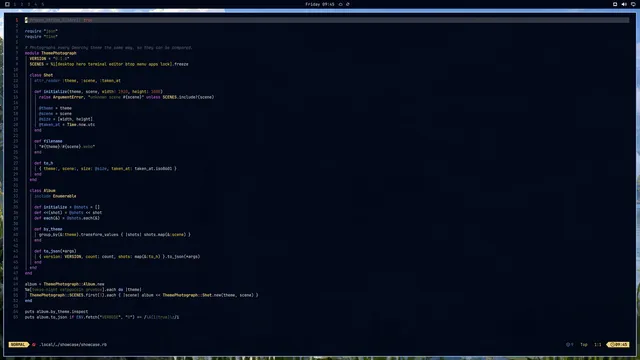The height and width of the screenshot is (360, 640).
Task: Click the module ThemePhotograph declaration
Action: point(51,53)
